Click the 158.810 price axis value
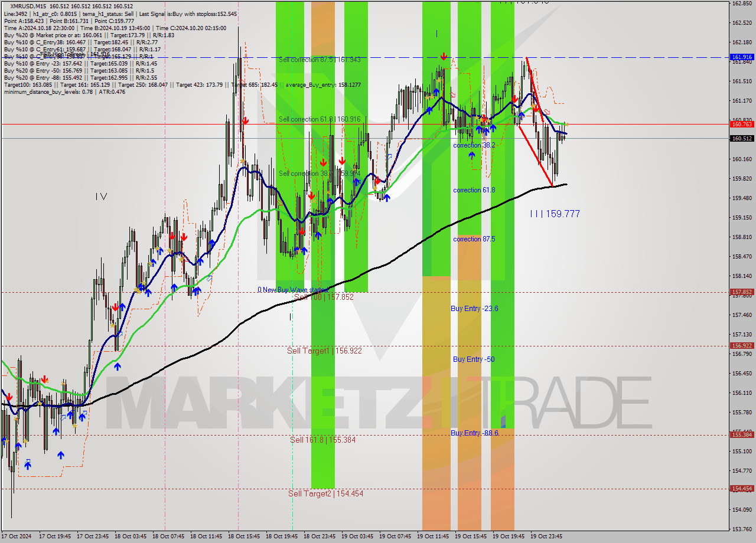The height and width of the screenshot is (543, 756). click(742, 237)
